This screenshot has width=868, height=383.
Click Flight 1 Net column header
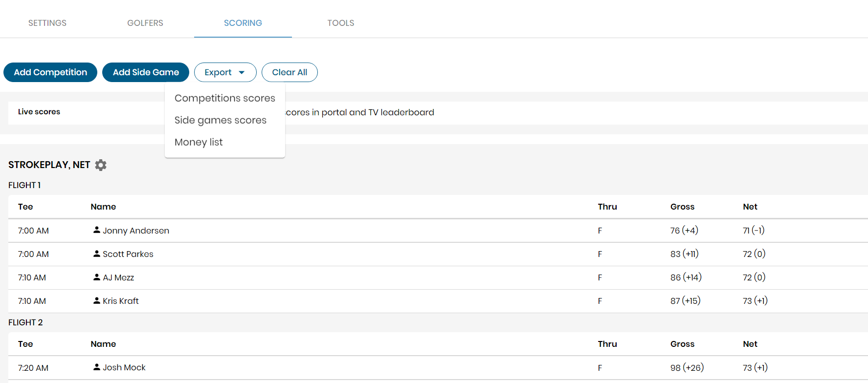[x=750, y=207]
